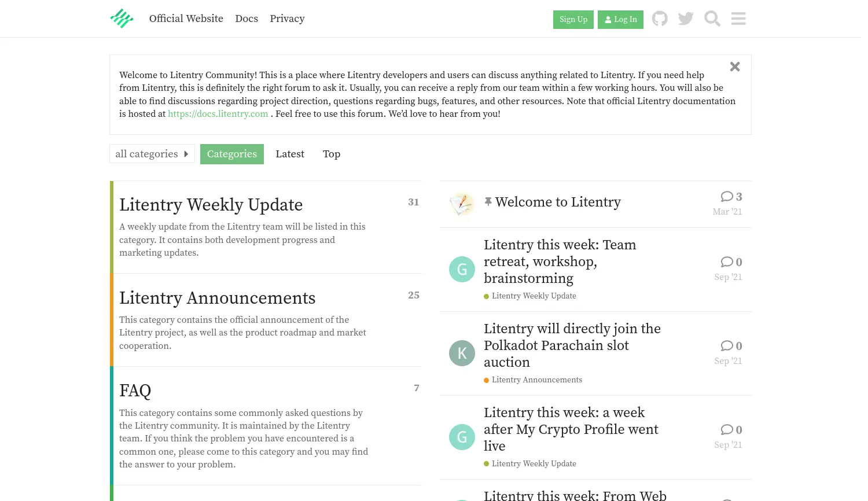Click Welcome to Litentry topic avatar

[x=462, y=204]
